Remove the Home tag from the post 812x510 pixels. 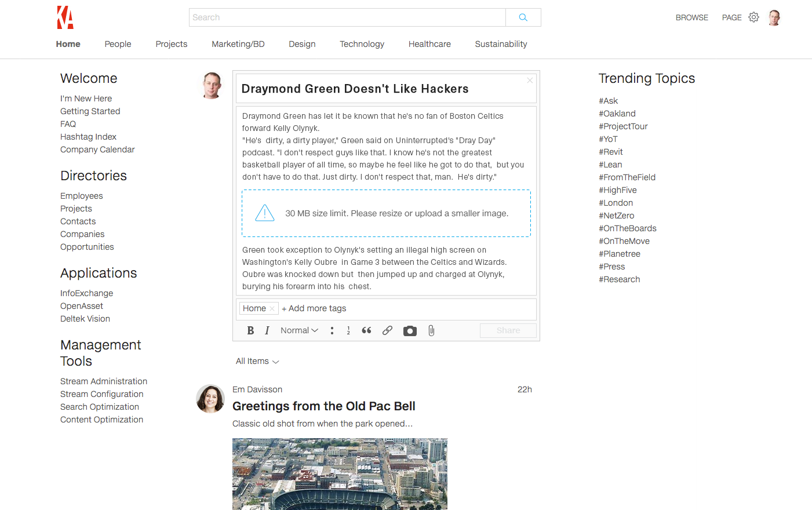[272, 309]
